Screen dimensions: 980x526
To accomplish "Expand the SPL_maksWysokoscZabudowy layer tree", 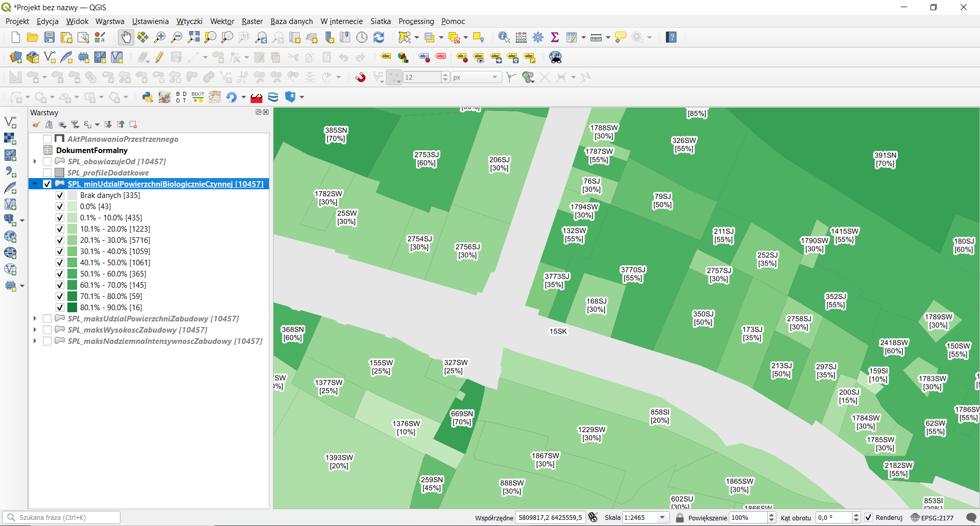I will point(35,330).
